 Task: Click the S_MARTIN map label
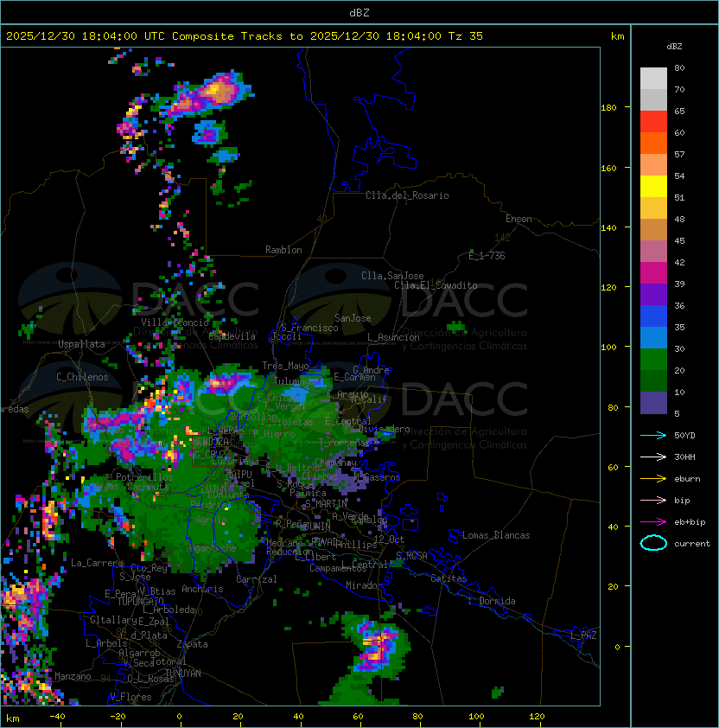tap(327, 504)
